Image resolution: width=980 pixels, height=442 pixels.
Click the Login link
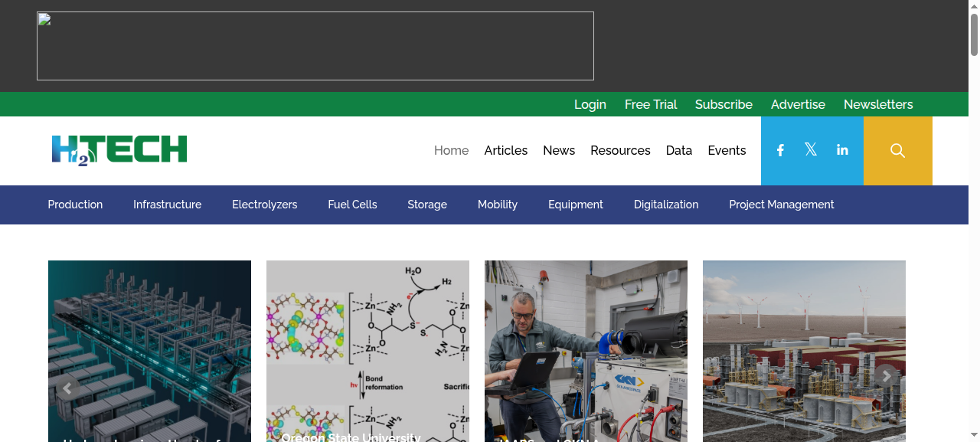click(x=590, y=104)
